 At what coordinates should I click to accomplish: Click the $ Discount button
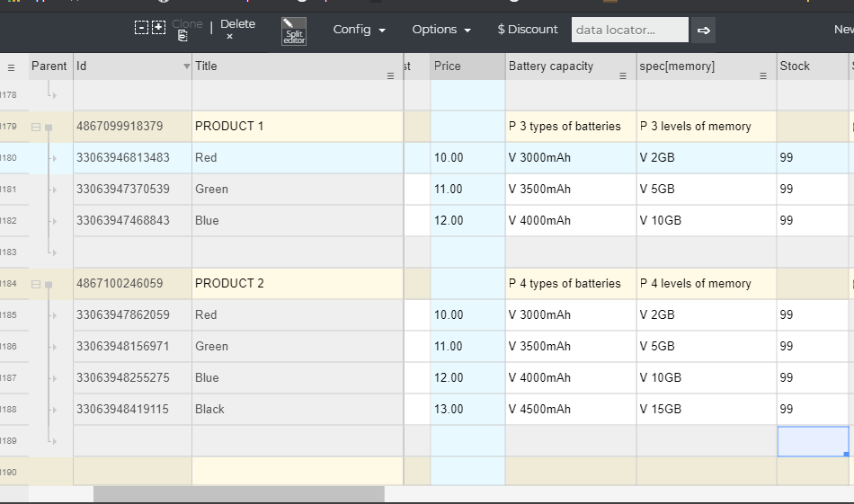528,30
